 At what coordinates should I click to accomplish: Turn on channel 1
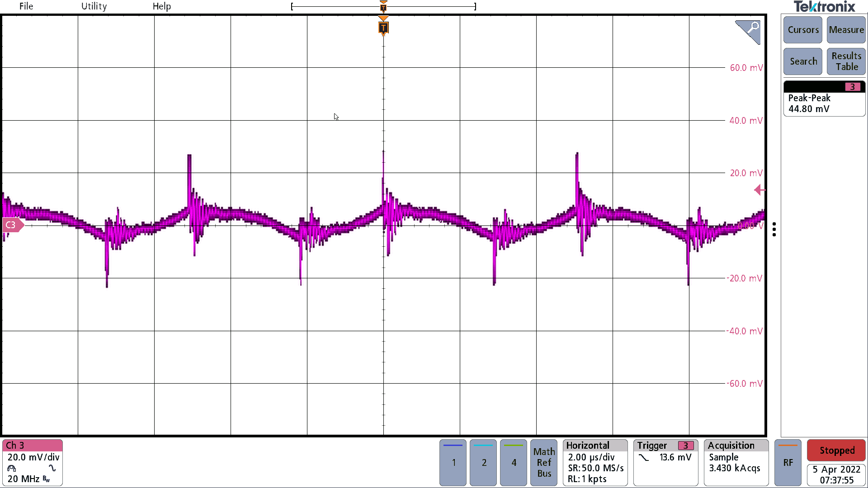click(x=453, y=462)
